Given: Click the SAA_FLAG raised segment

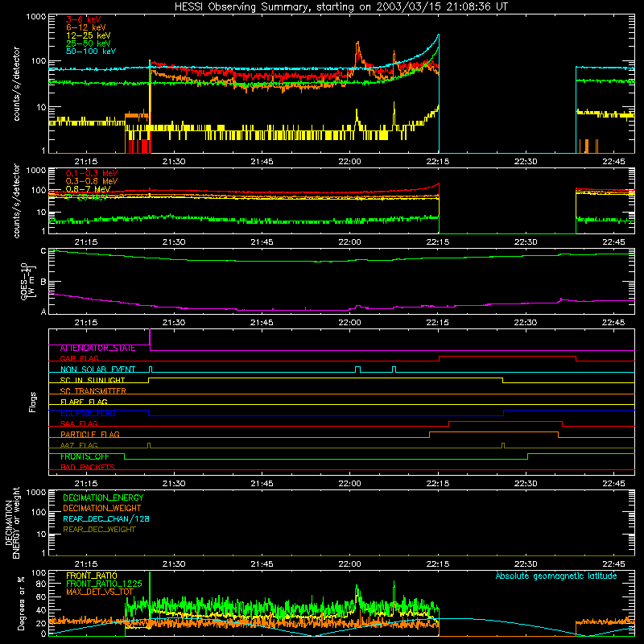Looking at the screenshot, I should (x=506, y=422).
